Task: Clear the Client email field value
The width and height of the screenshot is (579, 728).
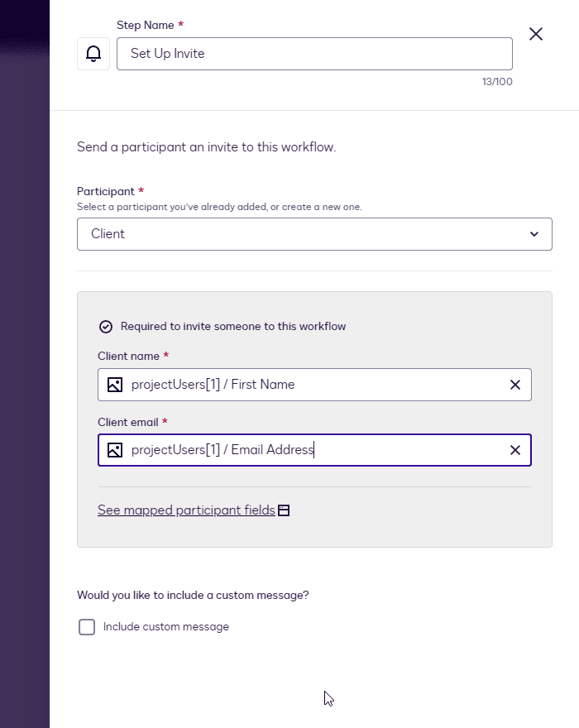Action: [x=514, y=450]
